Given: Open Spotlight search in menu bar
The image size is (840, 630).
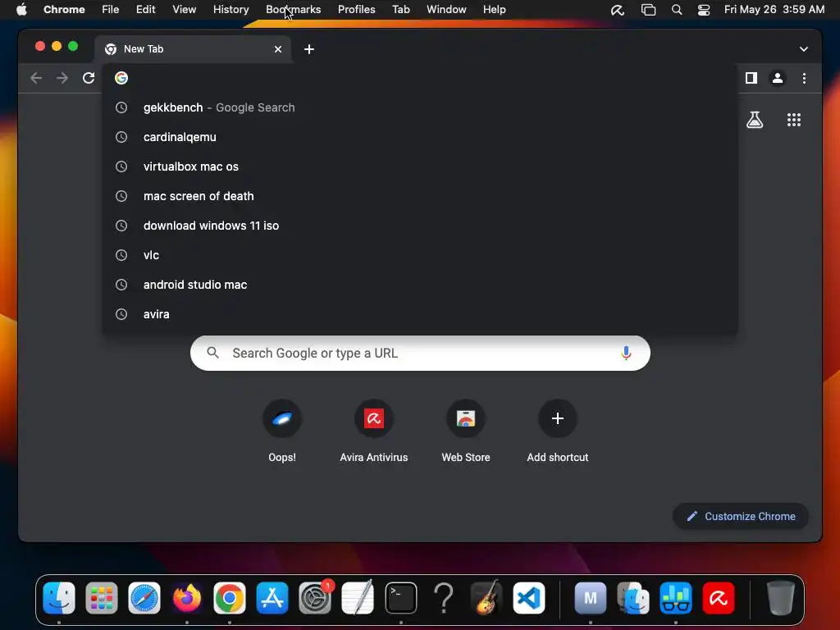Looking at the screenshot, I should pos(677,10).
